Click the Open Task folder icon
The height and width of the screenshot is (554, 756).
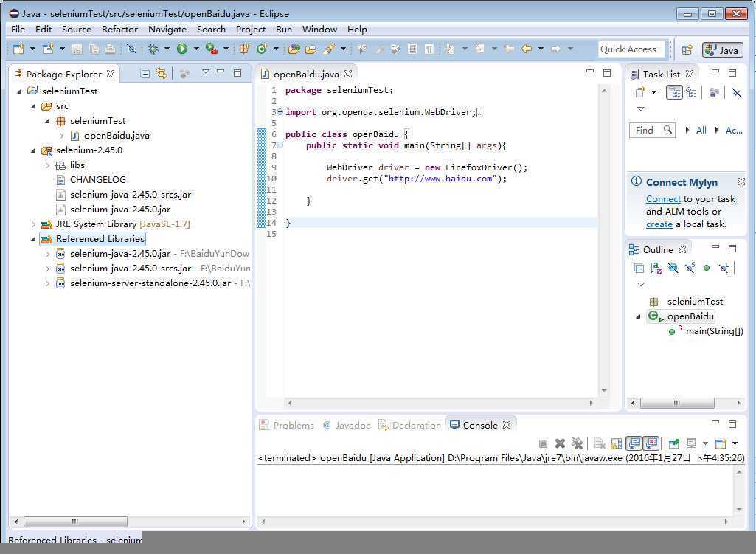(x=311, y=49)
